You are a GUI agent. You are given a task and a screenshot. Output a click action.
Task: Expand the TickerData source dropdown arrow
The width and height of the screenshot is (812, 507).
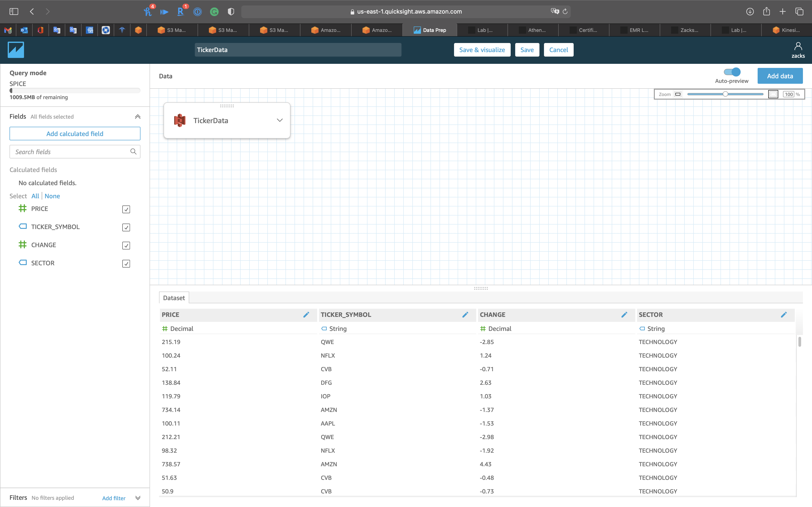(280, 120)
